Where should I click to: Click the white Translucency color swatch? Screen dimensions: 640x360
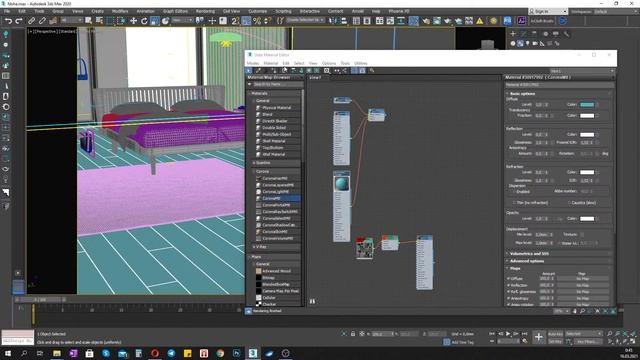point(587,116)
